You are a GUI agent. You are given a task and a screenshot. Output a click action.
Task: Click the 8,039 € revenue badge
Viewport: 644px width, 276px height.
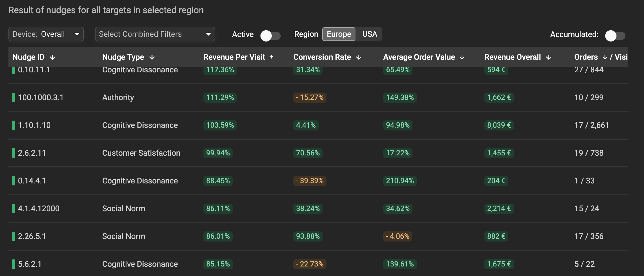point(499,125)
